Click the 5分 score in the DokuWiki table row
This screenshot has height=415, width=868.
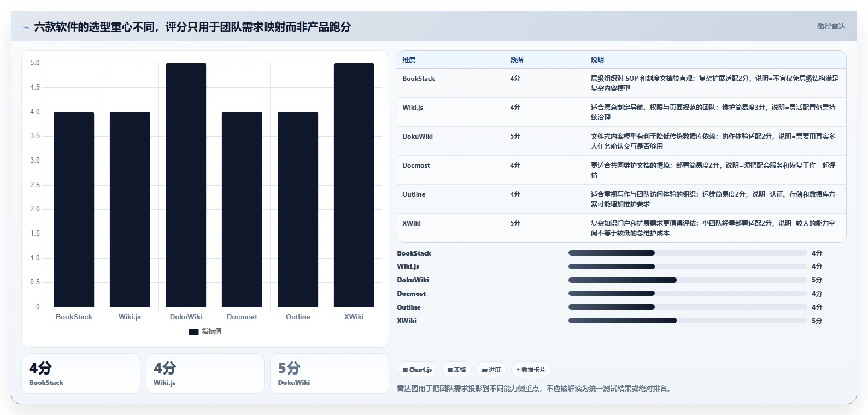pyautogui.click(x=515, y=137)
